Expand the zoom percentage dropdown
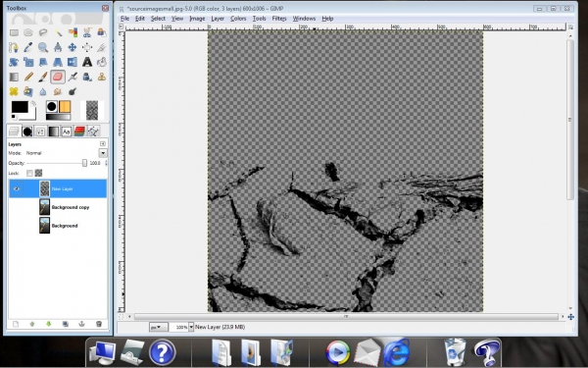This screenshot has height=368, width=588. [191, 327]
